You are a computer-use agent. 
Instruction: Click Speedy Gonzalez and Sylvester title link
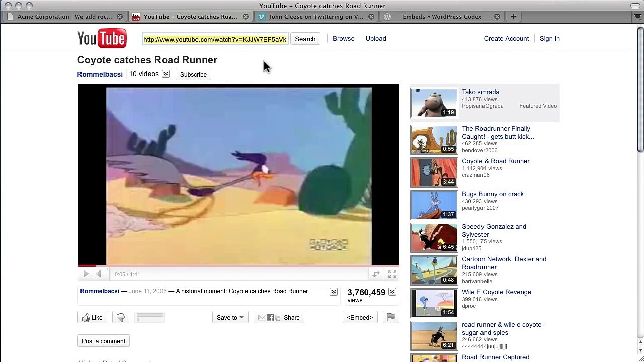(494, 231)
